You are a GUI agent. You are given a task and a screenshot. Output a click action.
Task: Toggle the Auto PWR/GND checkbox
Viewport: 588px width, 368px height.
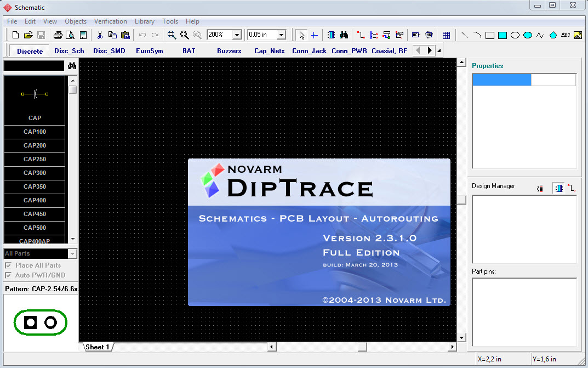[8, 275]
